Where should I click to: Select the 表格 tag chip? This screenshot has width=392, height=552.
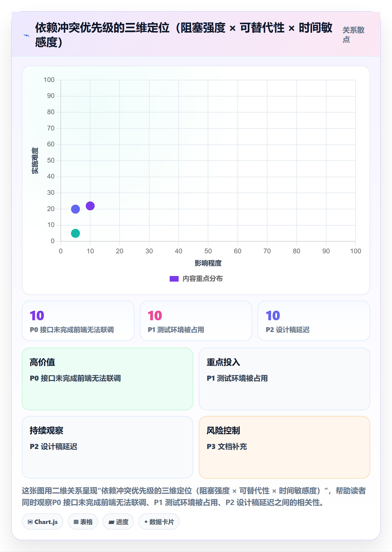click(x=83, y=522)
